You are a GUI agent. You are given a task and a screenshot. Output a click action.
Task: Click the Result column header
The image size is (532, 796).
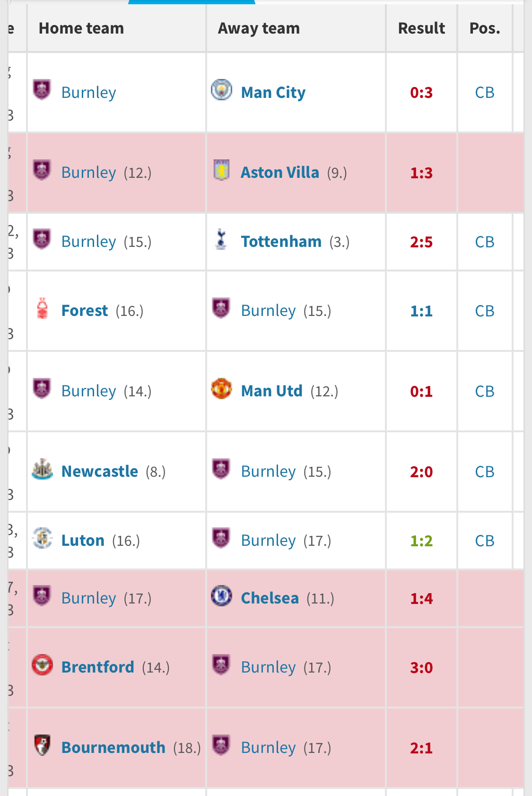point(421,28)
